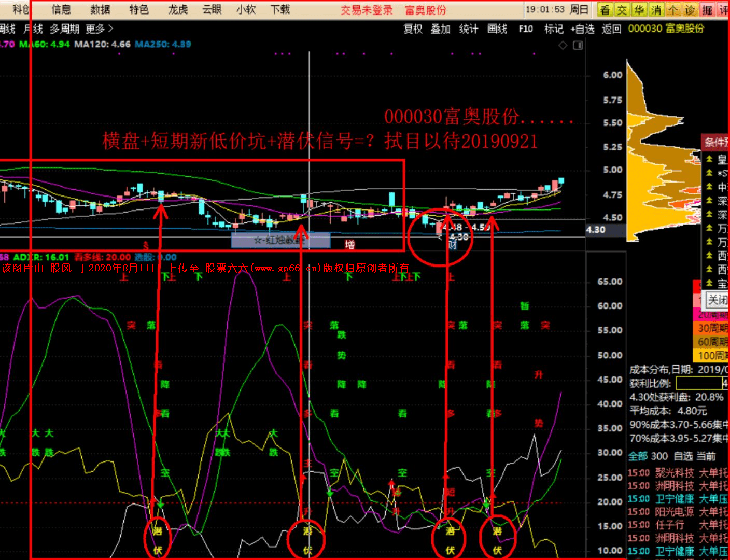Open the 信息 menu

[61, 9]
